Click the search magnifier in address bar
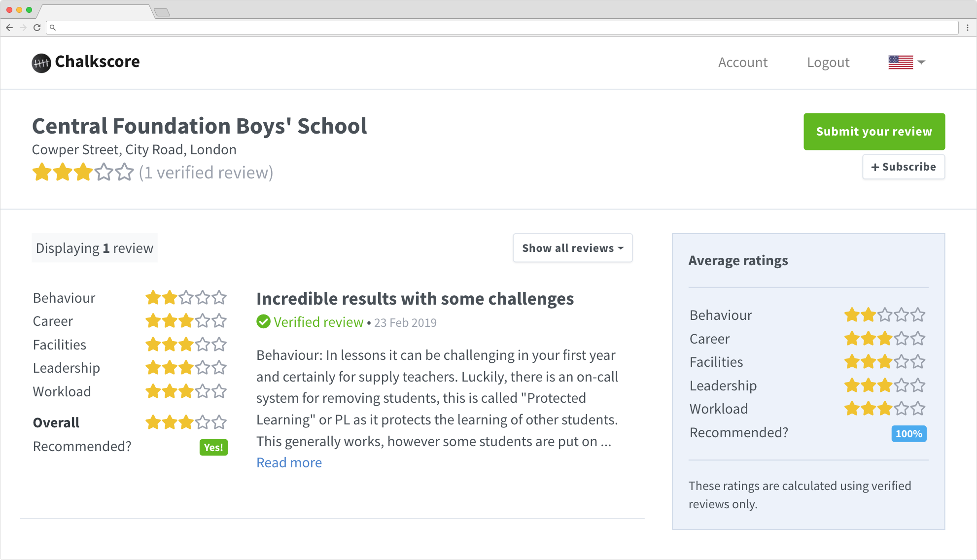This screenshot has height=560, width=977. click(x=53, y=28)
